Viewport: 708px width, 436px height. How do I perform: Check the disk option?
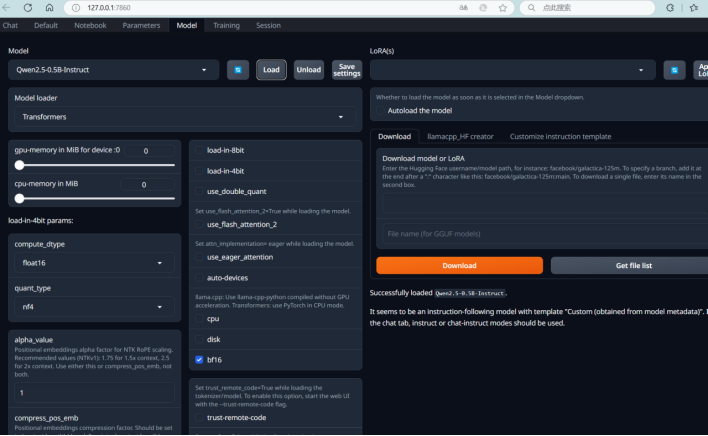pyautogui.click(x=199, y=339)
